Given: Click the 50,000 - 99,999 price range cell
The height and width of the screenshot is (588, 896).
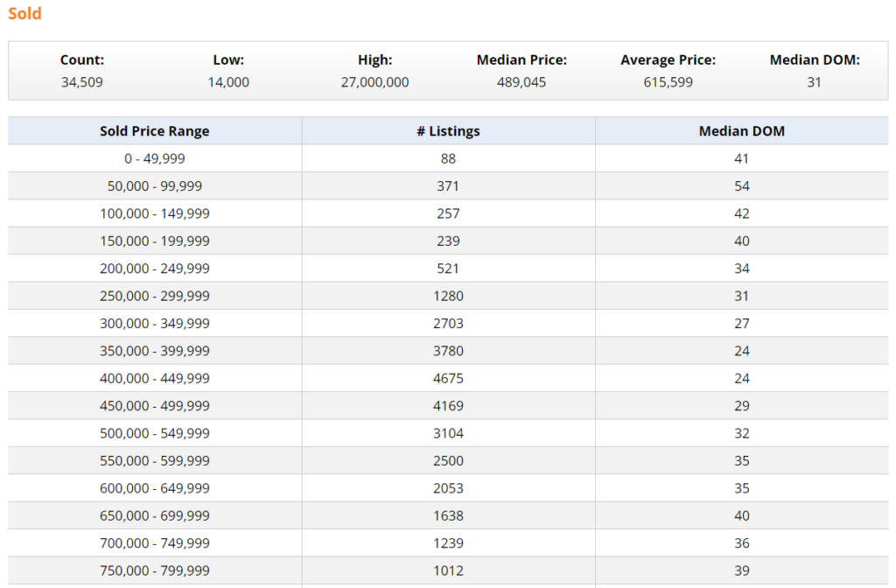Looking at the screenshot, I should tap(154, 186).
